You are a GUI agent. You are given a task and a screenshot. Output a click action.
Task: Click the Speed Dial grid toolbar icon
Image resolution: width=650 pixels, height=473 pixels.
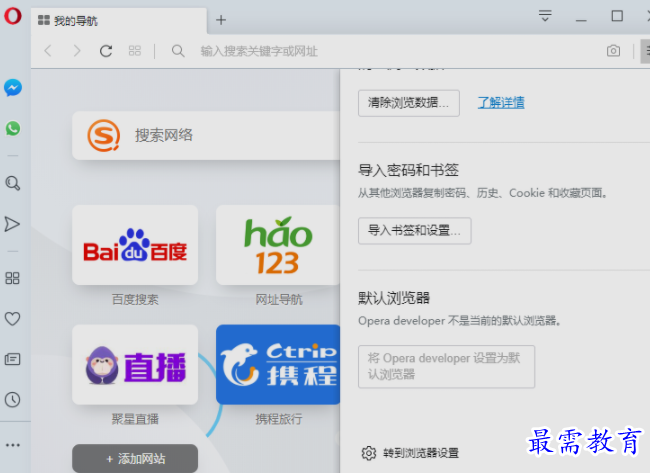coord(135,51)
